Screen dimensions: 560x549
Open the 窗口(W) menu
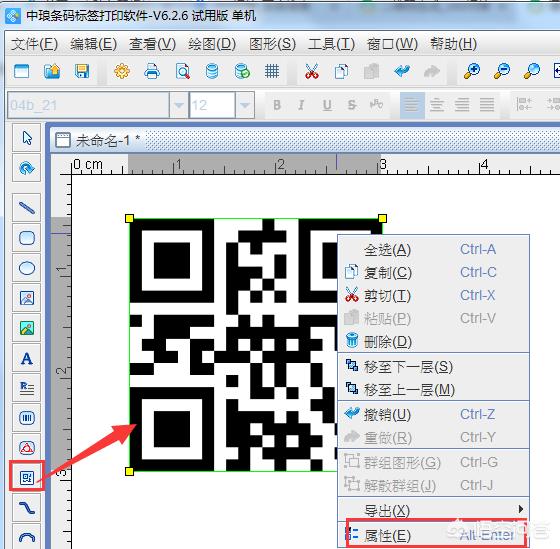tap(392, 44)
